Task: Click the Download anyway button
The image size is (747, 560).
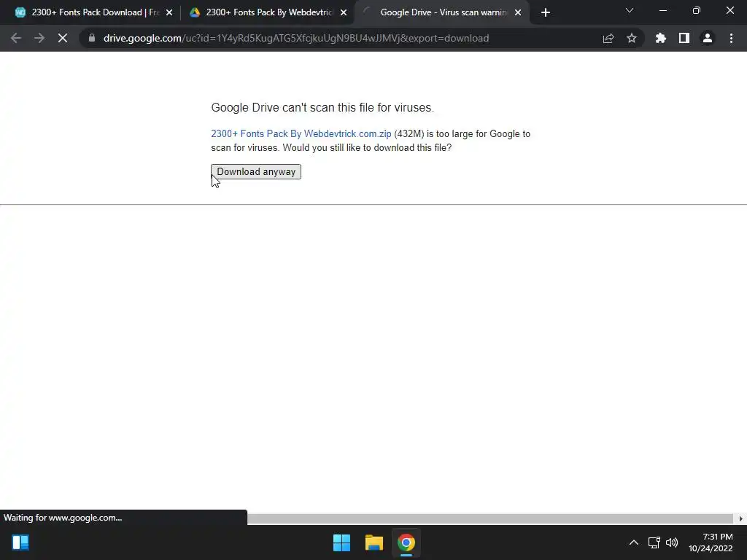Action: [256, 171]
